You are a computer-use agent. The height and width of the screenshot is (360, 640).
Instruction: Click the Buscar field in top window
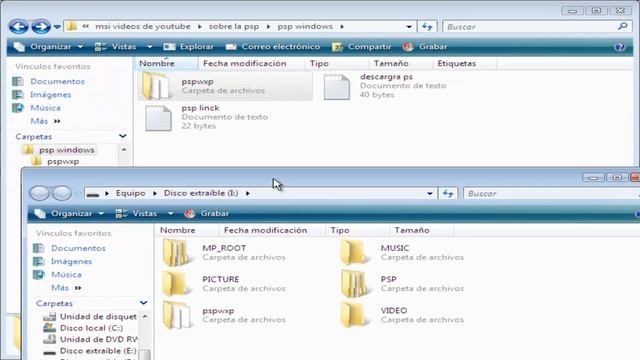point(531,27)
